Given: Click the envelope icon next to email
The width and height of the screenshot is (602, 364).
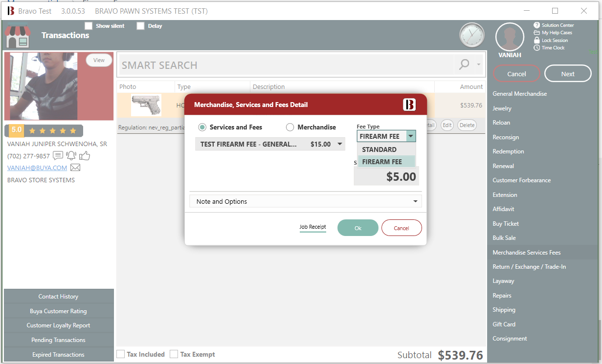Looking at the screenshot, I should pos(75,168).
